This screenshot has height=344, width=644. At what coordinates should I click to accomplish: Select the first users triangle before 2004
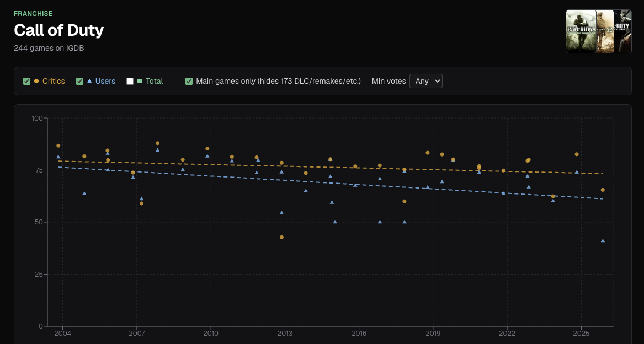[x=58, y=157]
